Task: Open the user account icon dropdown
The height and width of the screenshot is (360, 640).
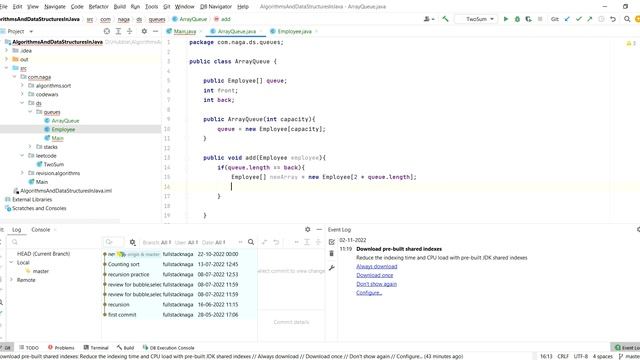Action: 429,19
